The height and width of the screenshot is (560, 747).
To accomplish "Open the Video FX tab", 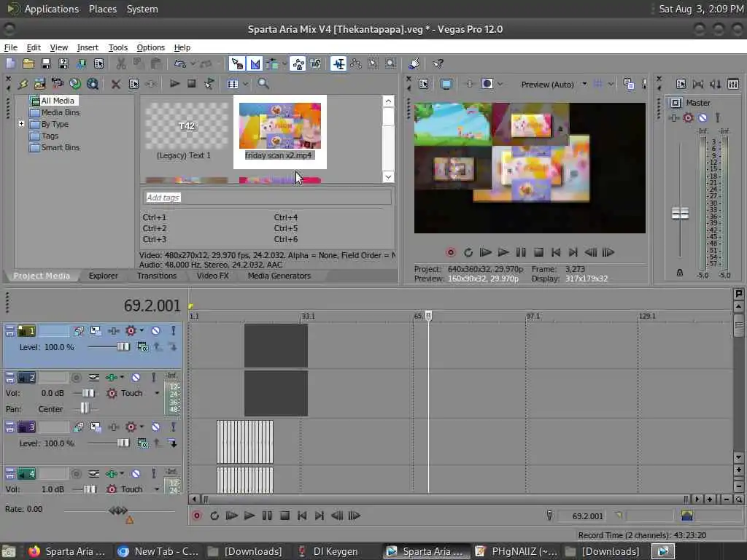I will (212, 276).
